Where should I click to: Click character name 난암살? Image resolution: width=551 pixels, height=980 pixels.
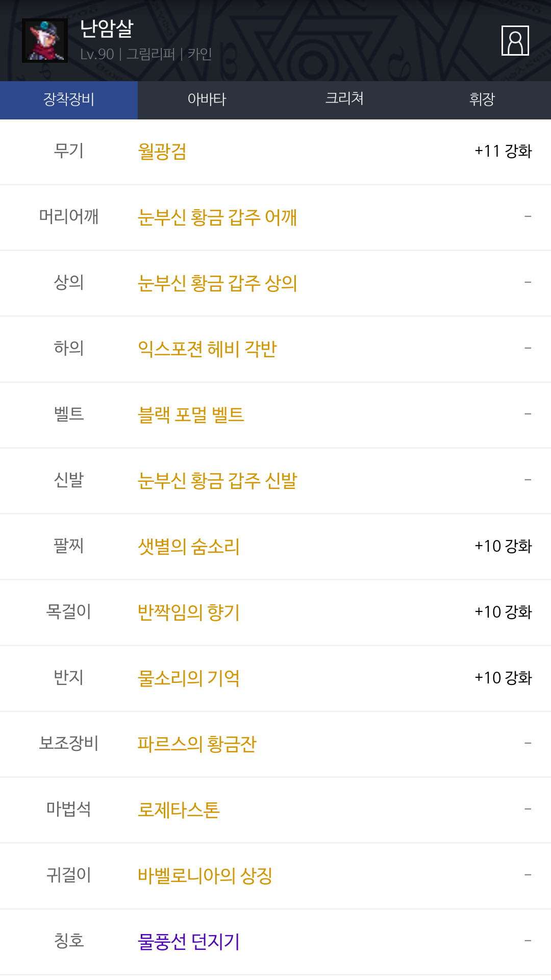[107, 29]
